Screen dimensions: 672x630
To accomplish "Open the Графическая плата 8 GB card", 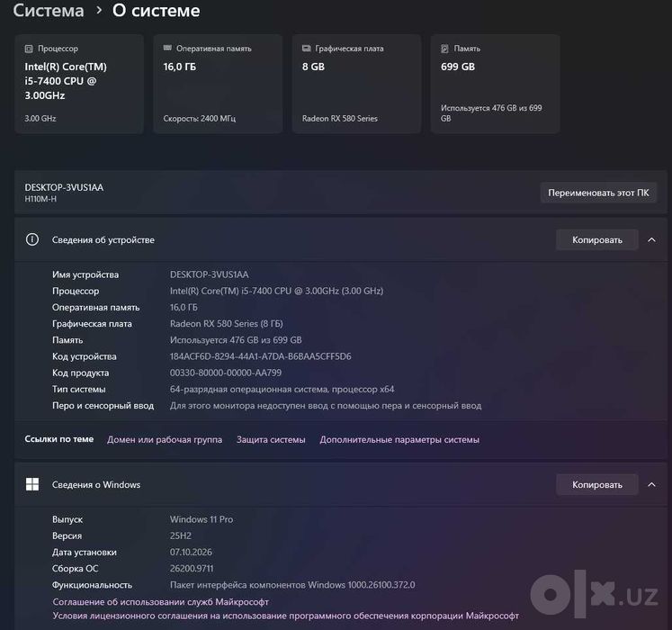I will coord(356,84).
